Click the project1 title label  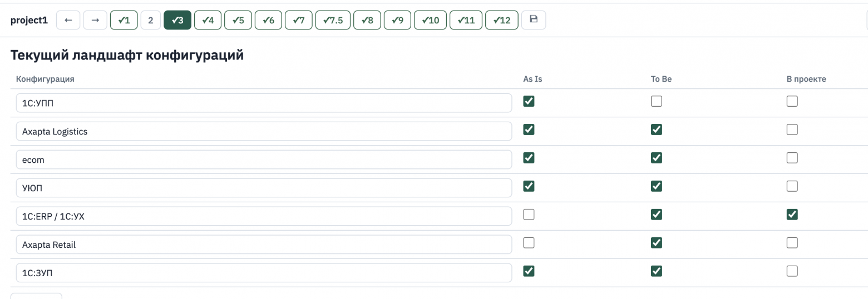[29, 21]
